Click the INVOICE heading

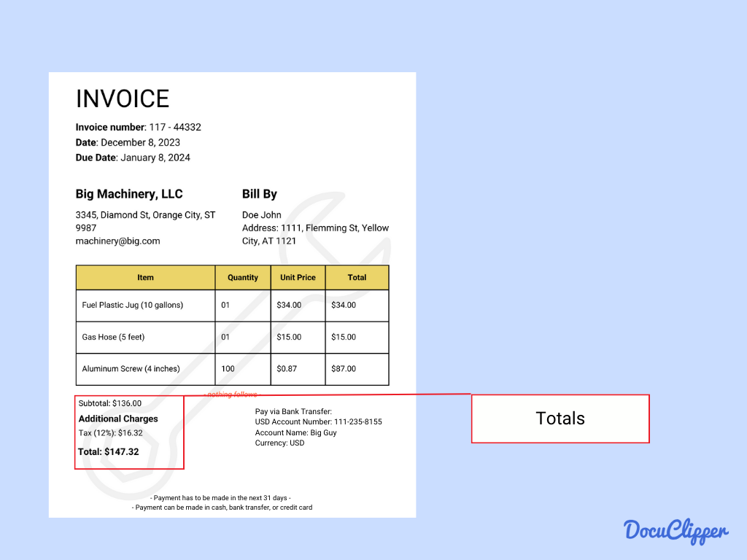click(x=123, y=98)
